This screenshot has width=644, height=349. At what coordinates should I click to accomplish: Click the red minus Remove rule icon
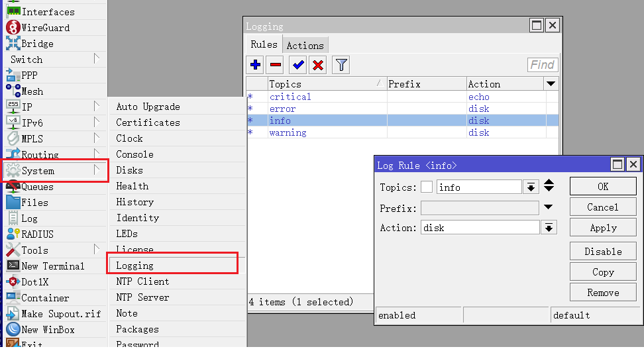[x=276, y=65]
